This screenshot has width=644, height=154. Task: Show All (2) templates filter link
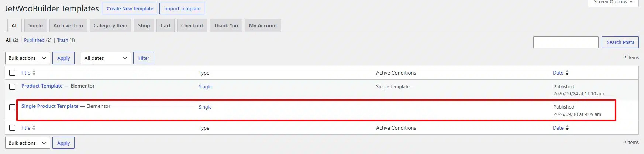coord(12,40)
